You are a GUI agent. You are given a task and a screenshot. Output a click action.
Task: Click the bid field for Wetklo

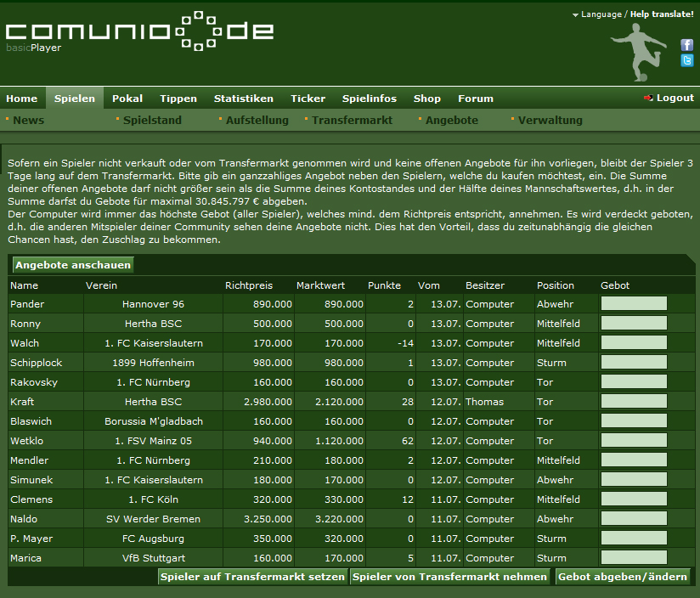tap(634, 441)
